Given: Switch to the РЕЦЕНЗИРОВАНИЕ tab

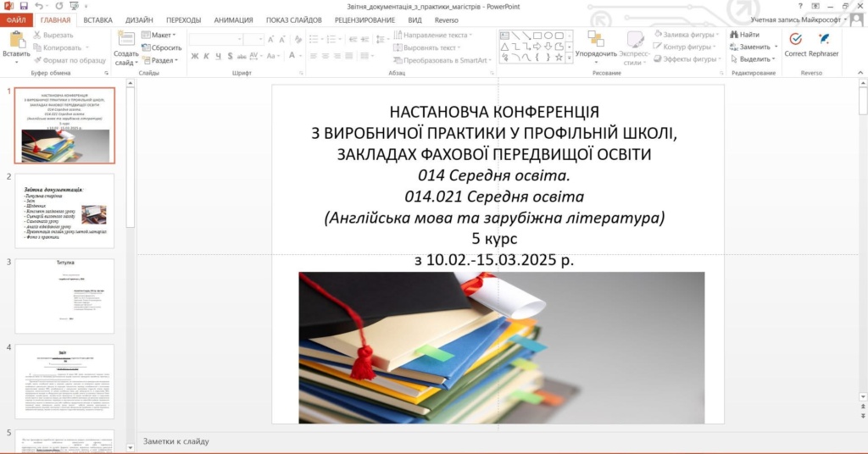Looking at the screenshot, I should [364, 20].
